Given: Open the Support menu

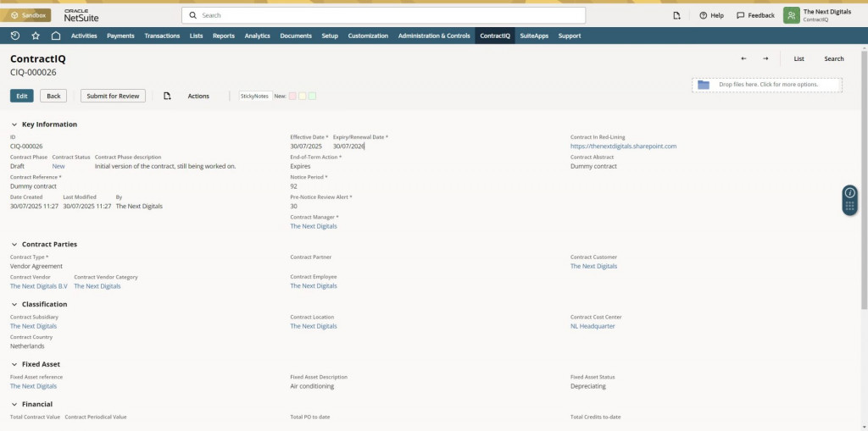Looking at the screenshot, I should pyautogui.click(x=570, y=36).
